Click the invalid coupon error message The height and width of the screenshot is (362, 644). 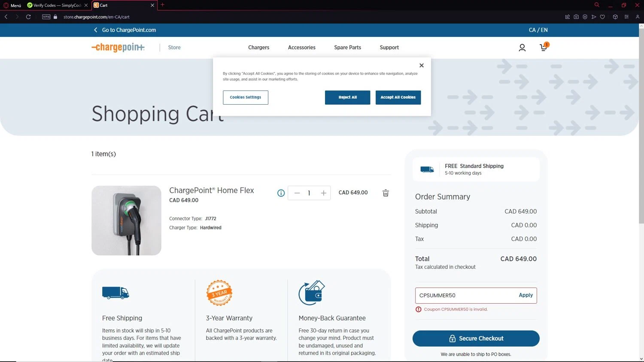456,309
